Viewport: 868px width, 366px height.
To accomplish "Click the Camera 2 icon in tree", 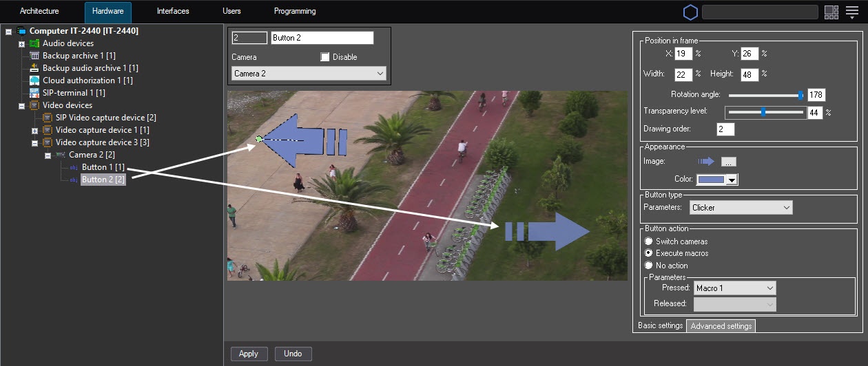I will pos(61,155).
